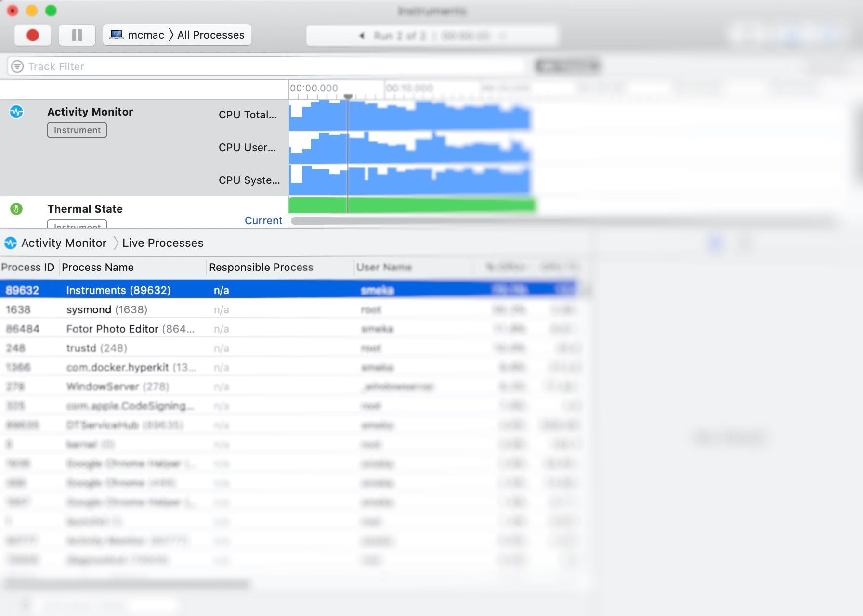Screen dimensions: 863x616
Task: Click the CPU User usage graph
Action: 409,148
